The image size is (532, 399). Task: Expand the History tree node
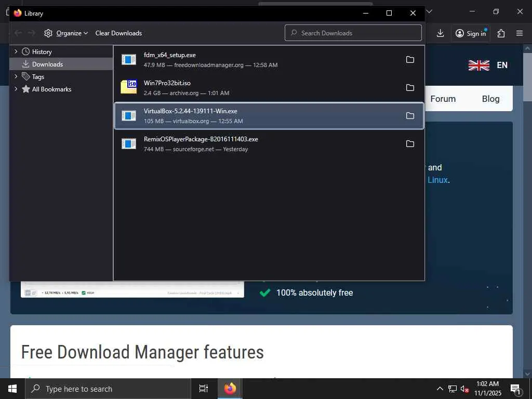point(16,51)
